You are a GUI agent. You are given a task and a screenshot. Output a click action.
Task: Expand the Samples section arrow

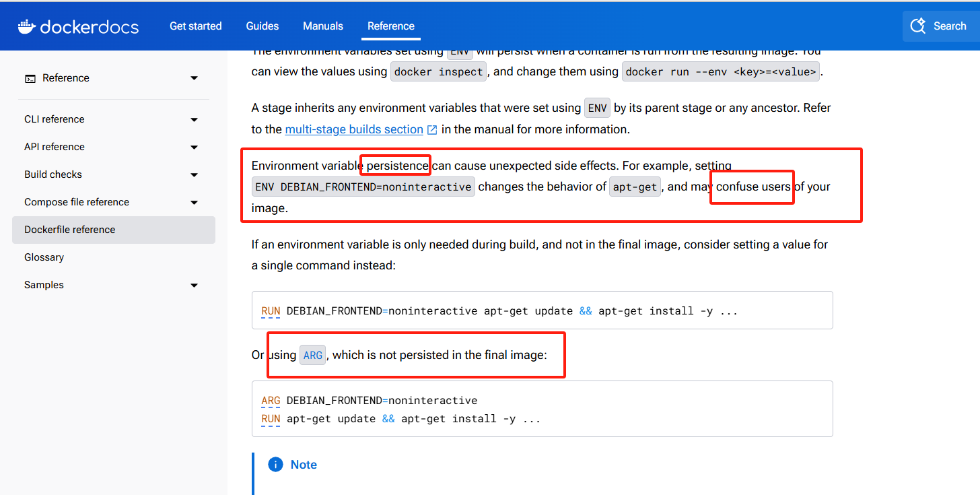click(x=194, y=285)
